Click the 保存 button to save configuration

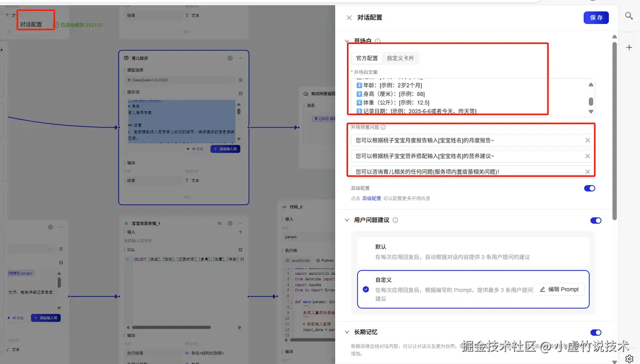(x=596, y=17)
